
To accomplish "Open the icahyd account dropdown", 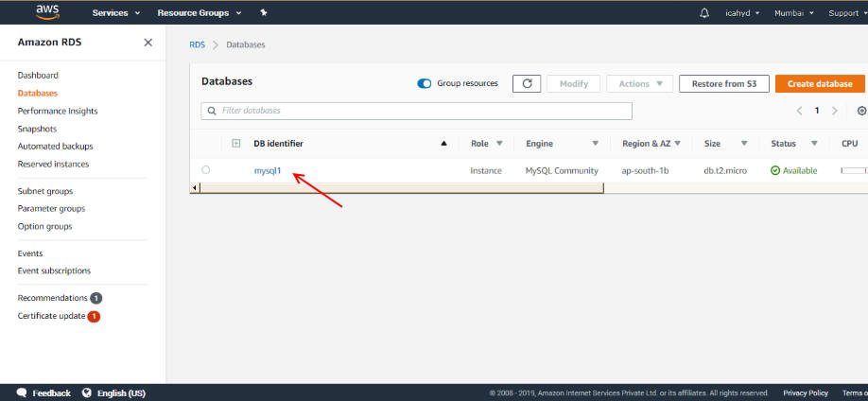I will tap(742, 13).
